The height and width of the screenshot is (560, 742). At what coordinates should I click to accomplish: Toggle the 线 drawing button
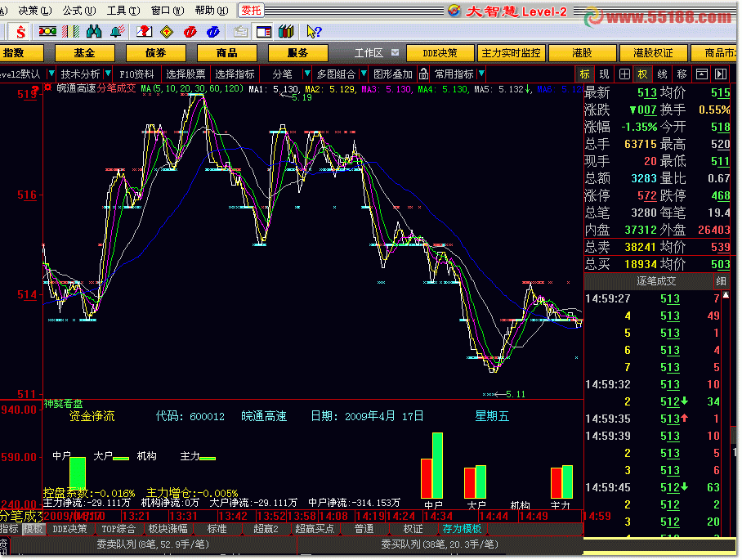coord(662,74)
